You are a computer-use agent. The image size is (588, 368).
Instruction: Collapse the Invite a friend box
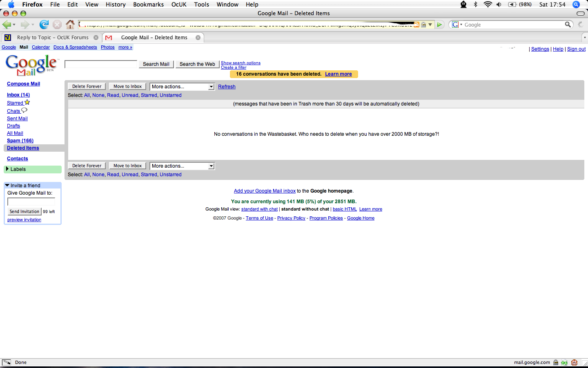pyautogui.click(x=7, y=185)
